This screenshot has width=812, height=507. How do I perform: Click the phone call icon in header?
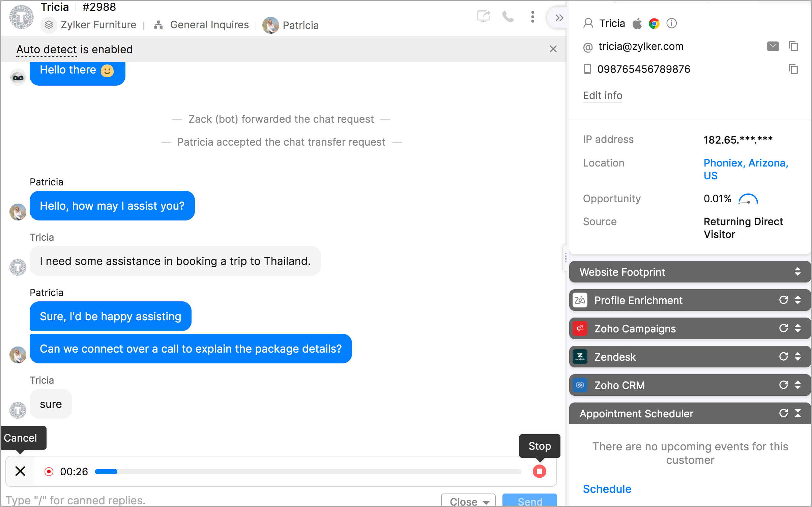click(508, 17)
